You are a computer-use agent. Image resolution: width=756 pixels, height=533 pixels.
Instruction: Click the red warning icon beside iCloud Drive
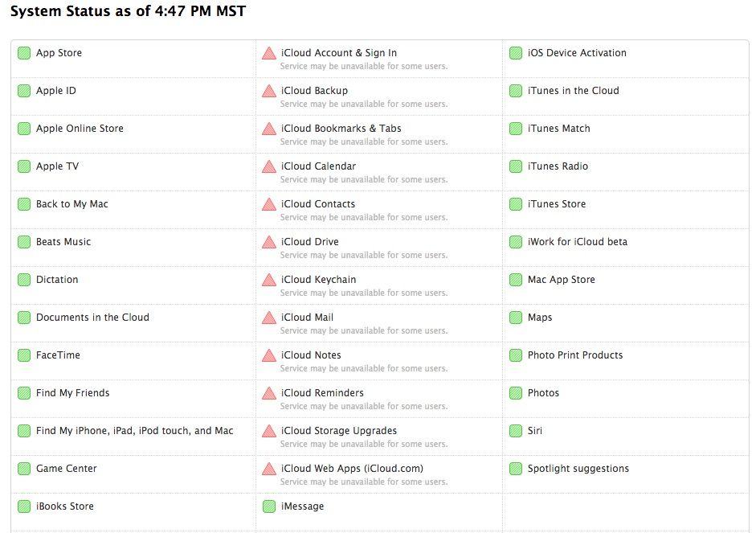click(269, 243)
